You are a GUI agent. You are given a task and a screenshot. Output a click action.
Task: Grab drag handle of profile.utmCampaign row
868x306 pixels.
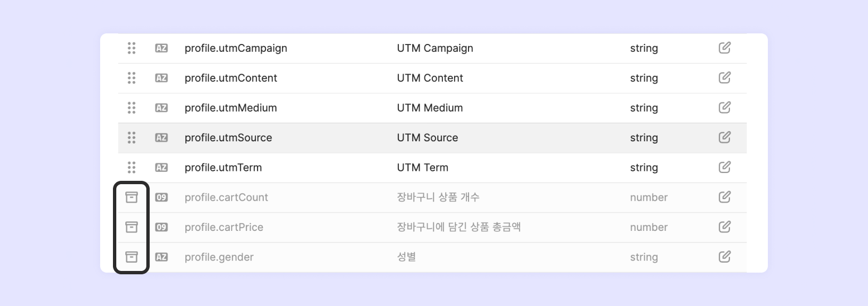(x=131, y=48)
